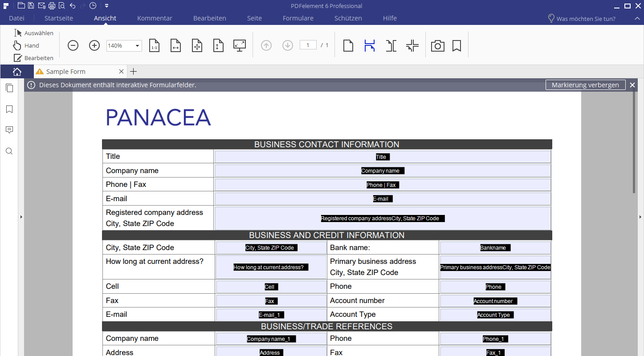Switch to the Startseite tab

pos(59,18)
